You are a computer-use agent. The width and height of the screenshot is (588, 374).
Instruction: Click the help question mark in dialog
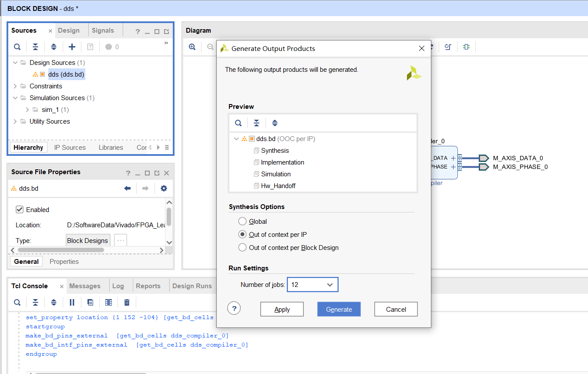(234, 309)
